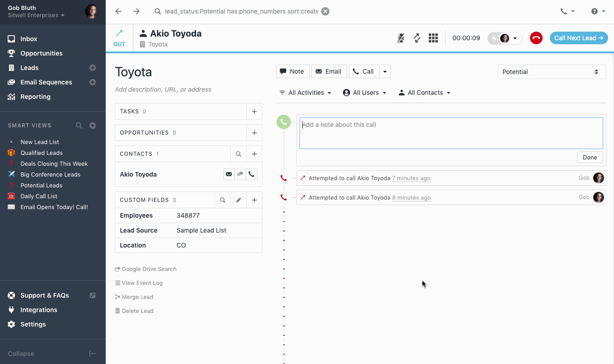Filter by All Contacts
This screenshot has height=364, width=614.
pos(425,93)
